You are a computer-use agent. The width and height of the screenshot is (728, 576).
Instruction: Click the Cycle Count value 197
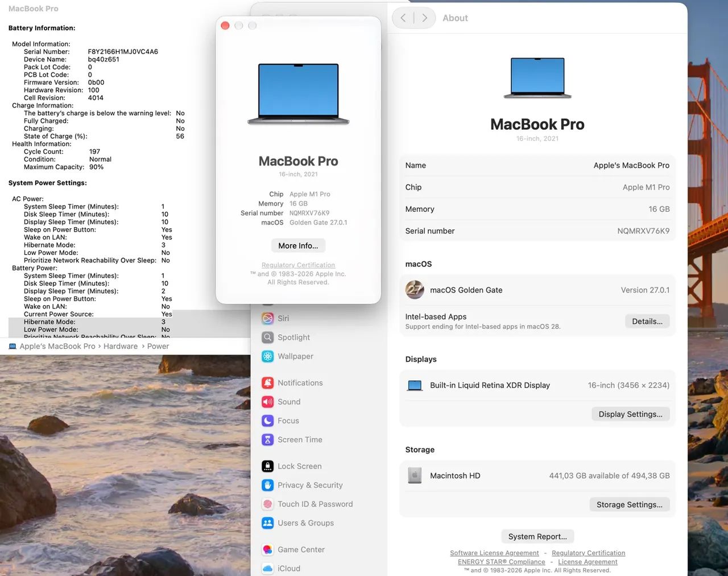[x=94, y=151]
